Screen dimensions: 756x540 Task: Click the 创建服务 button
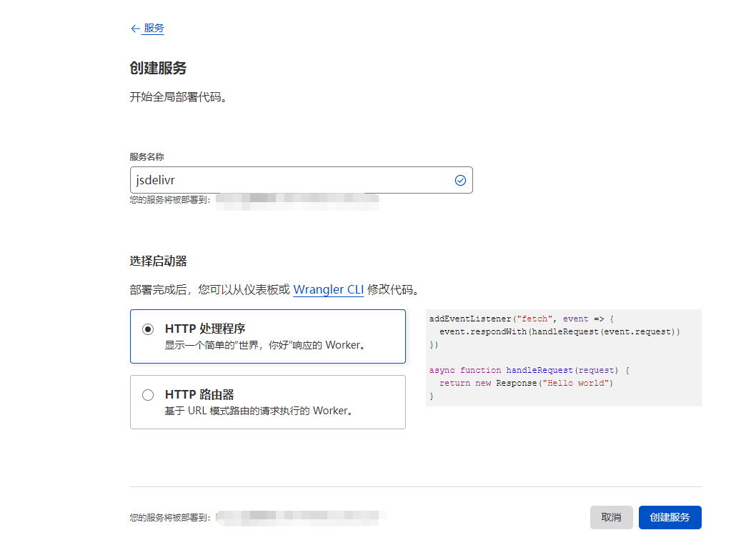pos(670,517)
